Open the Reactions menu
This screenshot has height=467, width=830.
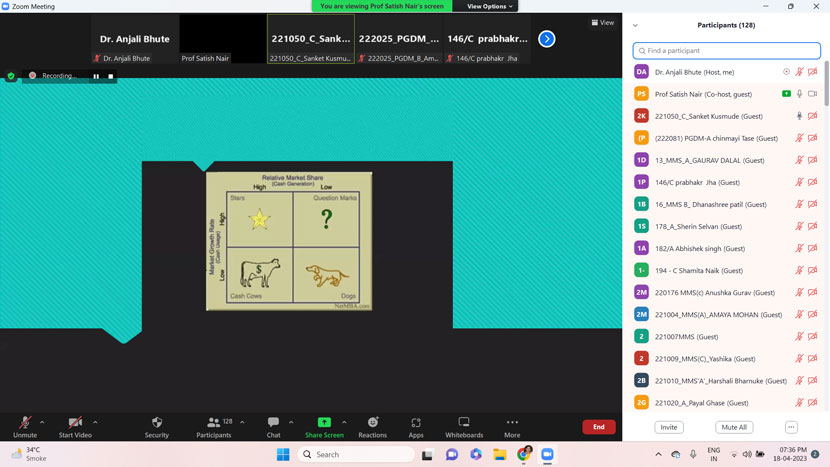(372, 424)
